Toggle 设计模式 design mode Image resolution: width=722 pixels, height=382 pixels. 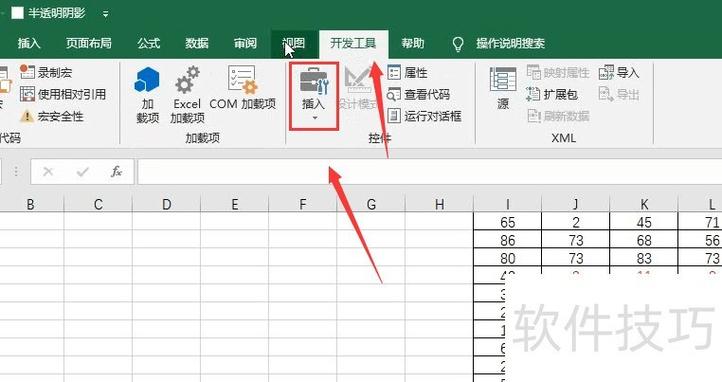[358, 88]
